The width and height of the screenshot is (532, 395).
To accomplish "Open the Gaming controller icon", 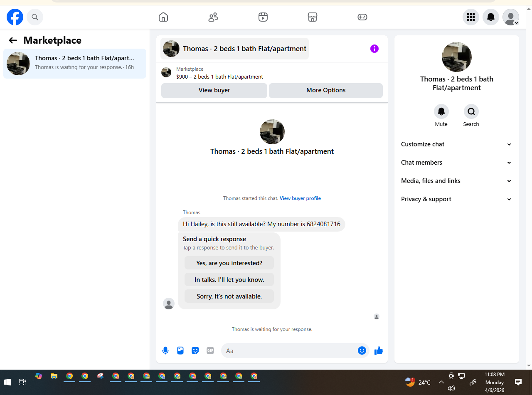I will click(362, 17).
